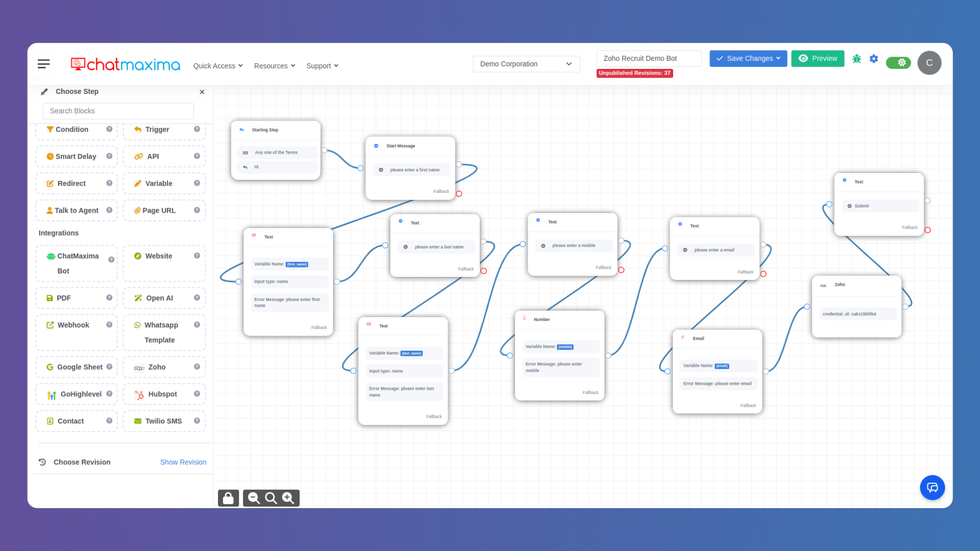Click the Show Revision link
This screenshot has width=980, height=551.
click(183, 462)
